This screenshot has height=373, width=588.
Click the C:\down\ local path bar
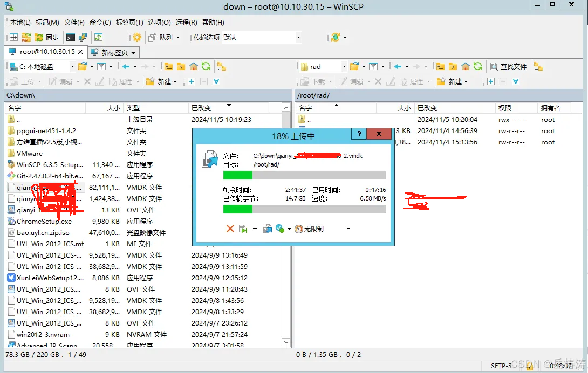point(148,95)
